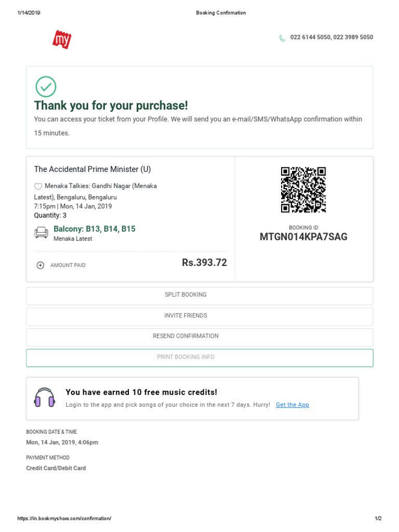Screen dimensions: 399x532
Task: Click the bookmyshow confirmation URL in footer
Action: (64, 518)
